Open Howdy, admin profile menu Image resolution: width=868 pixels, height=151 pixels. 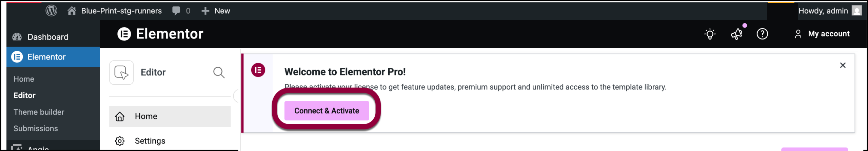(x=829, y=11)
